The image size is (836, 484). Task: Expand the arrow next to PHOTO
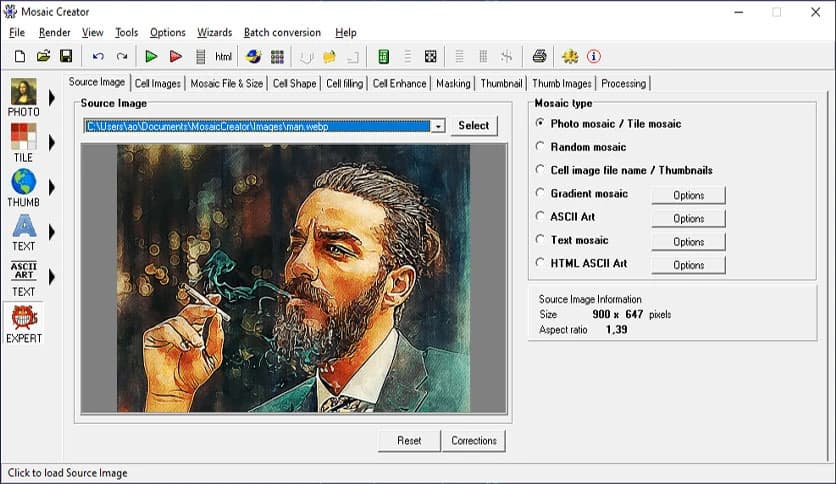[52, 98]
